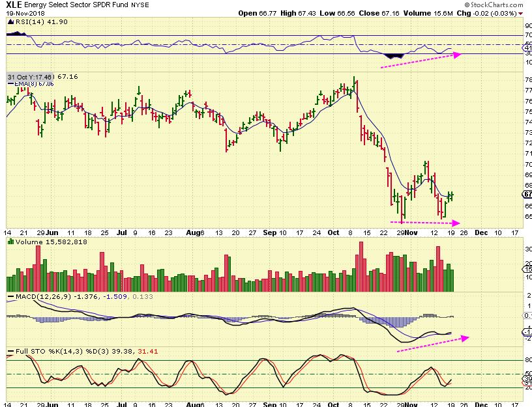Click the current price marker on price axis
The height and width of the screenshot is (407, 532).
(x=527, y=194)
